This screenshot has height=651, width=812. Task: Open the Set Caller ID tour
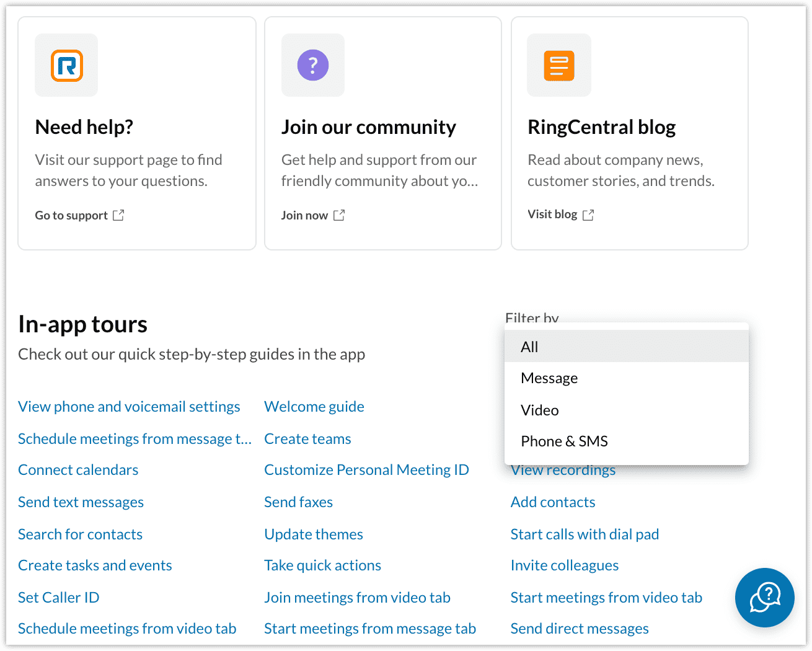click(58, 597)
